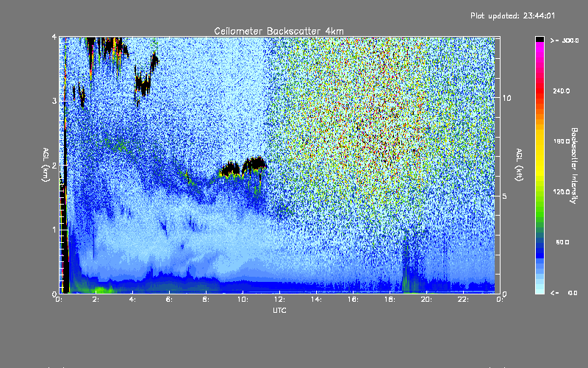
Task: Click the "14:" UTC time tick
Action: pyautogui.click(x=317, y=300)
